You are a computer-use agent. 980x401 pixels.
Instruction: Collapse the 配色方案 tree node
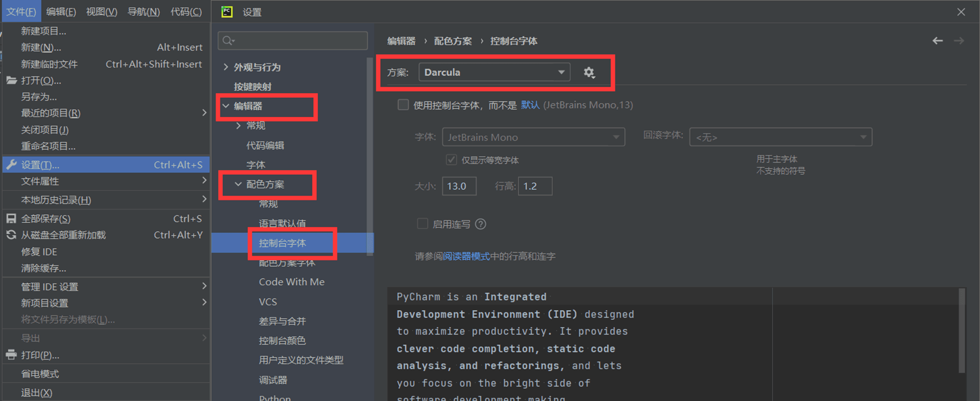click(x=238, y=185)
